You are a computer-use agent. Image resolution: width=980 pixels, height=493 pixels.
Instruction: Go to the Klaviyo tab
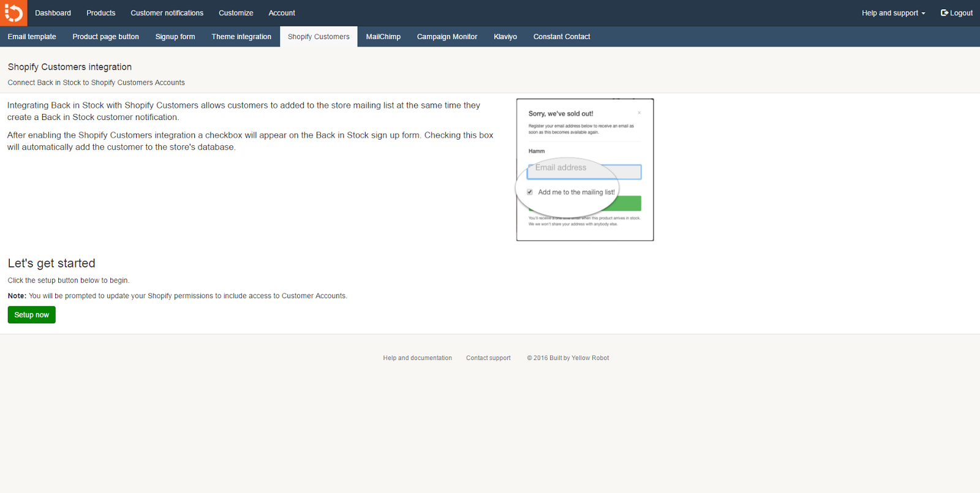505,37
